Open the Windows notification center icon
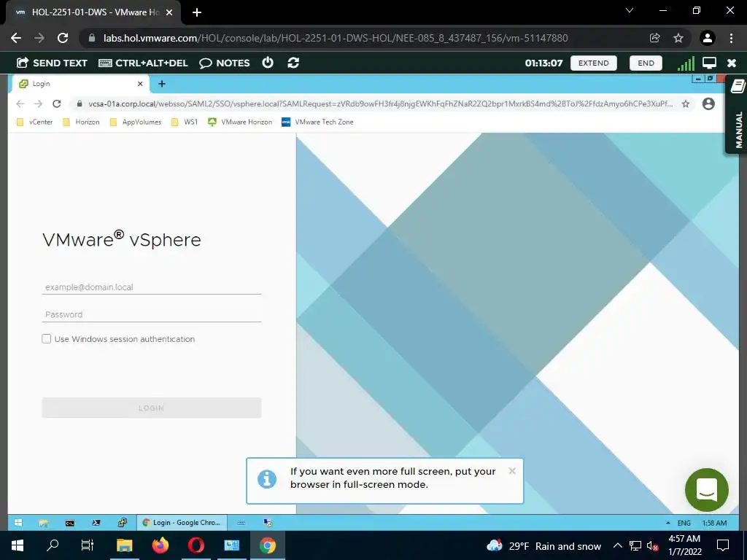Image resolution: width=747 pixels, height=560 pixels. (723, 545)
